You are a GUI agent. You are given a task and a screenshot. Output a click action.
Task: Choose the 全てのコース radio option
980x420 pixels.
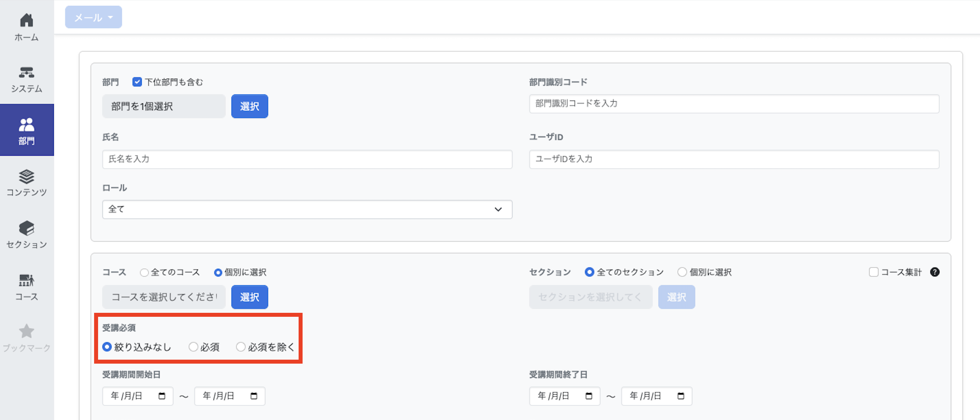[x=144, y=272]
